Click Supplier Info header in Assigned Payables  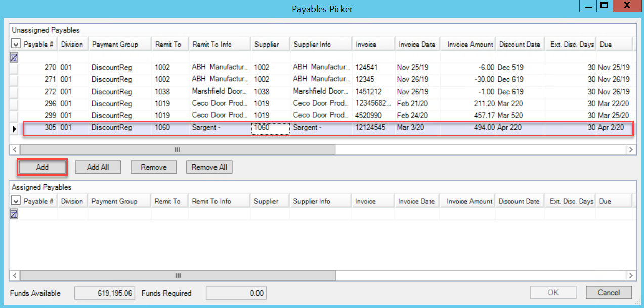point(321,201)
